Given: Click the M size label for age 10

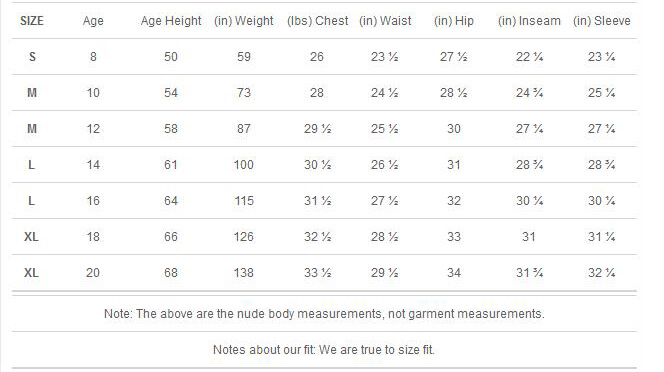Looking at the screenshot, I should tap(32, 93).
